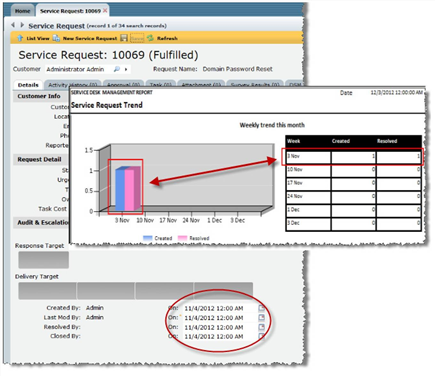Click the 24 Nov row in report table
435x376 pixels.
pos(354,197)
